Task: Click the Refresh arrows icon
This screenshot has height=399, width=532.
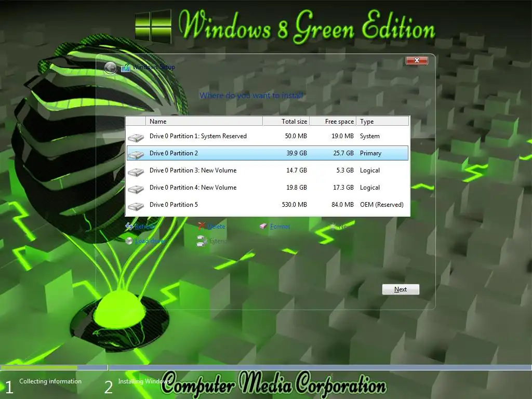Action: [129, 227]
